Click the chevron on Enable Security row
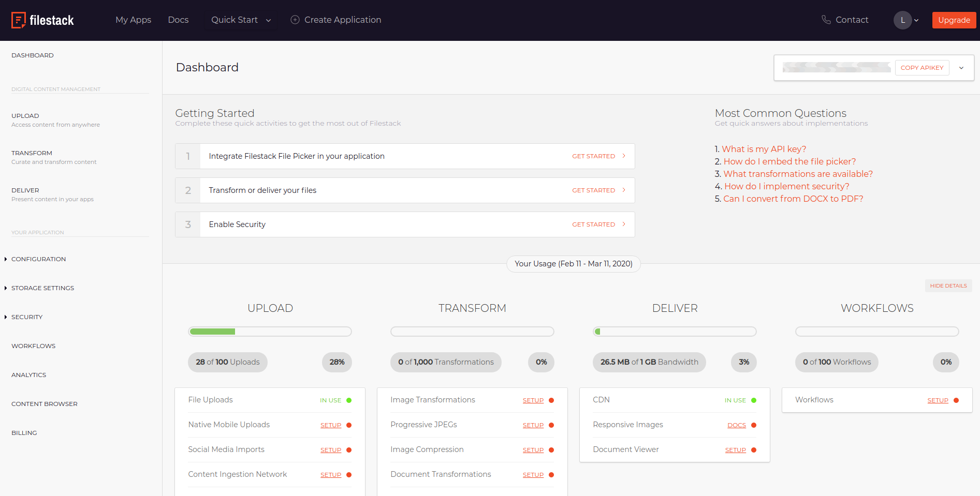980x496 pixels. tap(624, 224)
